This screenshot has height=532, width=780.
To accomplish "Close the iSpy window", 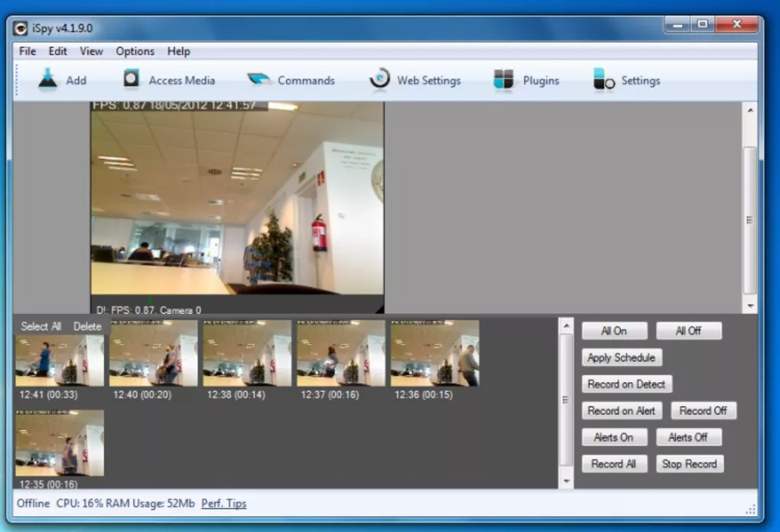I will [x=737, y=24].
